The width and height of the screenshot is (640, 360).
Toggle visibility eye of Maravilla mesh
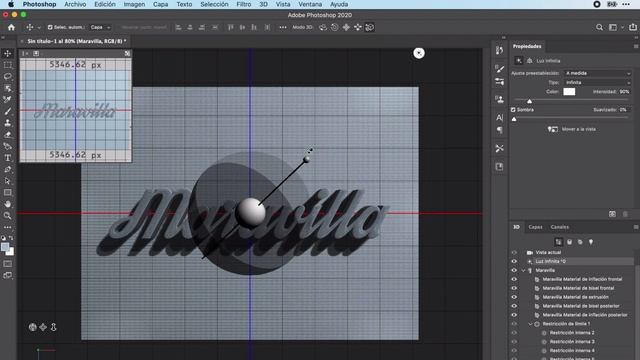pyautogui.click(x=514, y=270)
